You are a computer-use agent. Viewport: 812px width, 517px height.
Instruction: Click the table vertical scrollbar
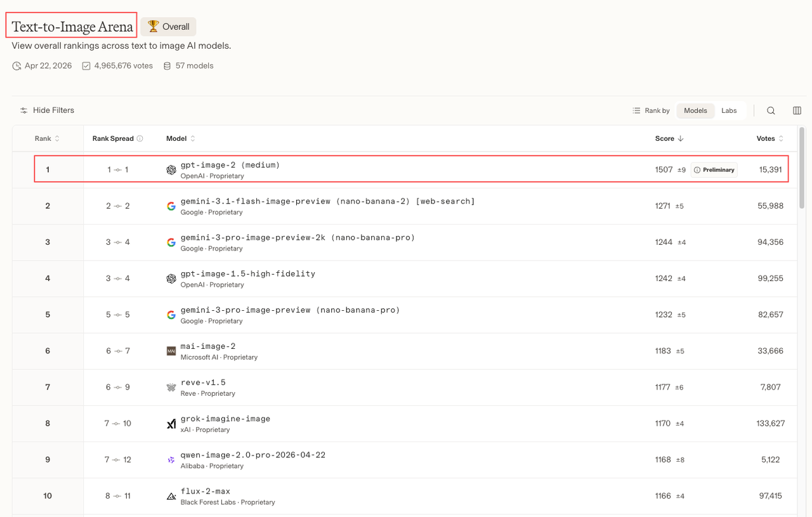point(802,167)
